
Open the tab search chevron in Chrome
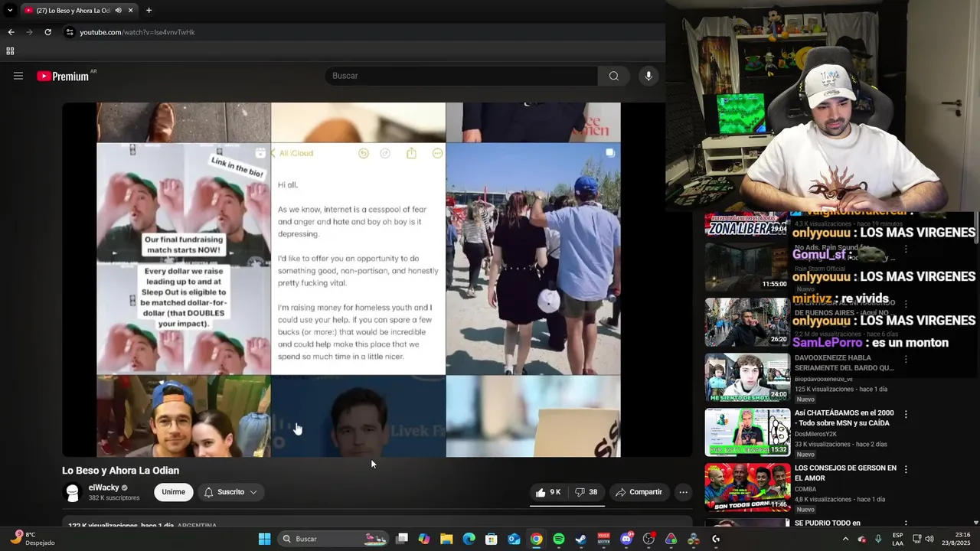click(x=10, y=11)
